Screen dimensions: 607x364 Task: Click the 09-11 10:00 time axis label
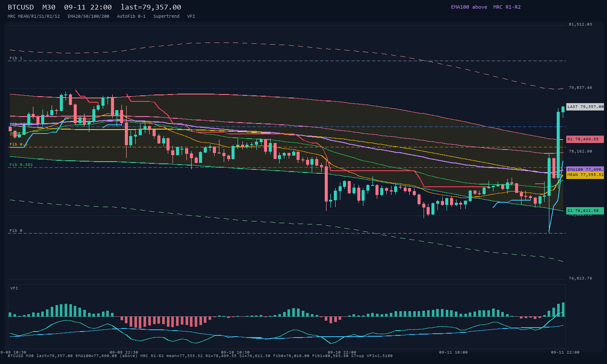tap(454, 352)
